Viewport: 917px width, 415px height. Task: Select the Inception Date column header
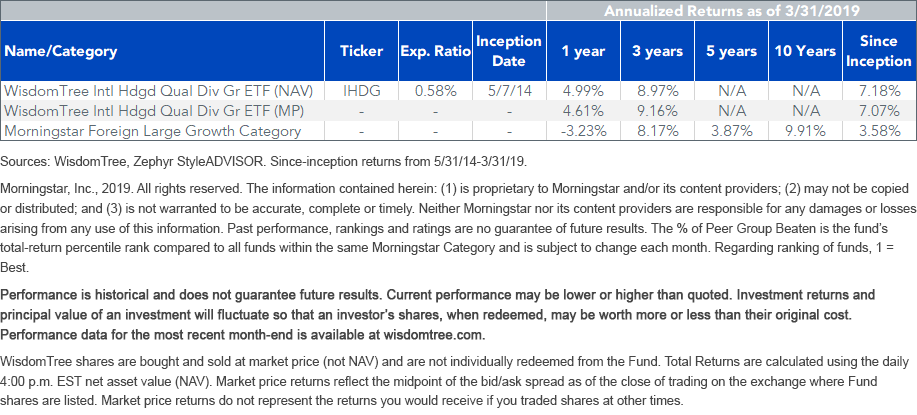pyautogui.click(x=509, y=51)
